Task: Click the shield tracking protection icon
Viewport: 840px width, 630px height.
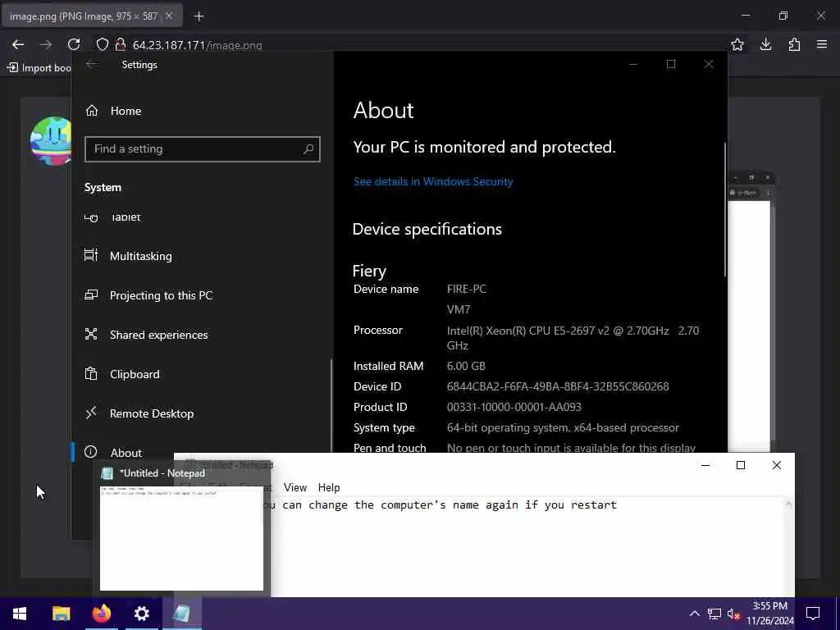Action: click(103, 45)
